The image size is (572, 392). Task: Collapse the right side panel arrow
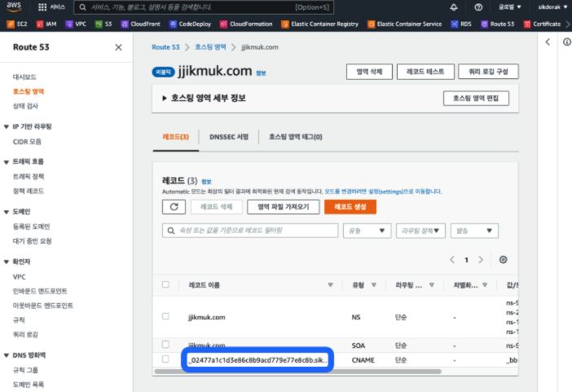[548, 42]
